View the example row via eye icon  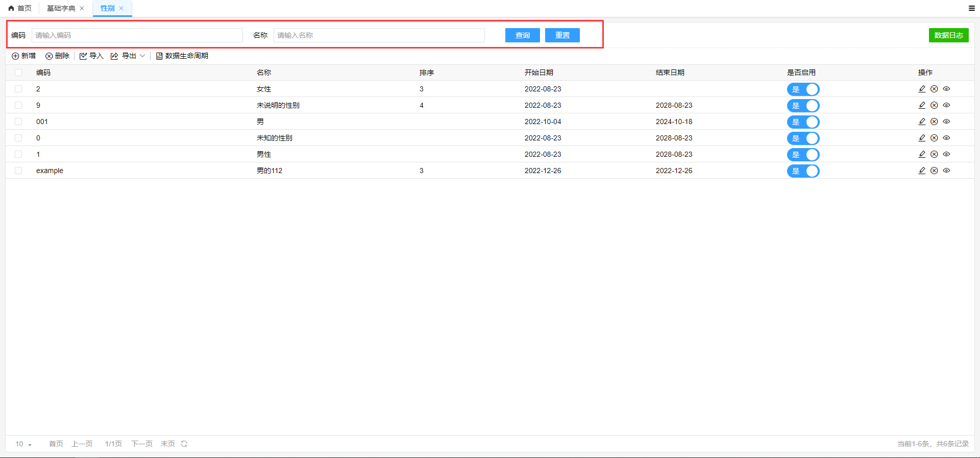pos(946,171)
